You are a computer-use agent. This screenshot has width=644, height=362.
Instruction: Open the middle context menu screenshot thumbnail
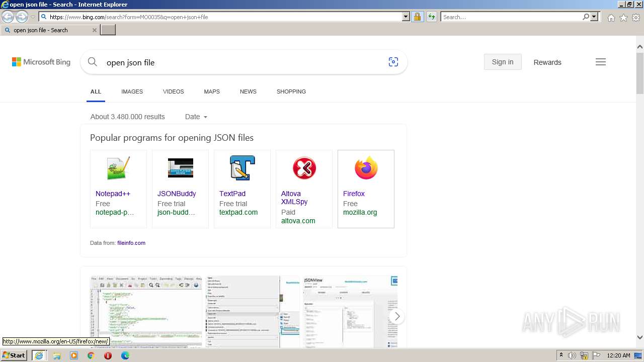pyautogui.click(x=253, y=312)
